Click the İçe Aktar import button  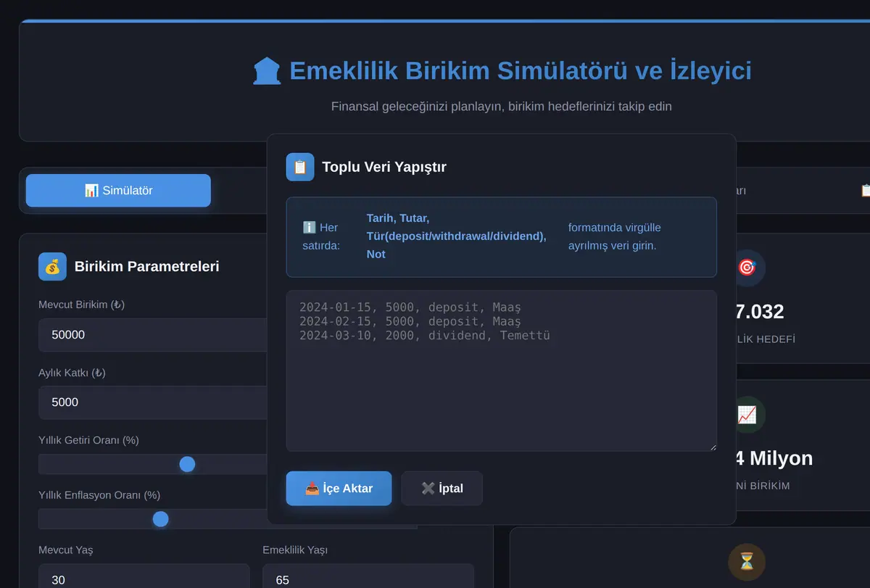(x=339, y=489)
